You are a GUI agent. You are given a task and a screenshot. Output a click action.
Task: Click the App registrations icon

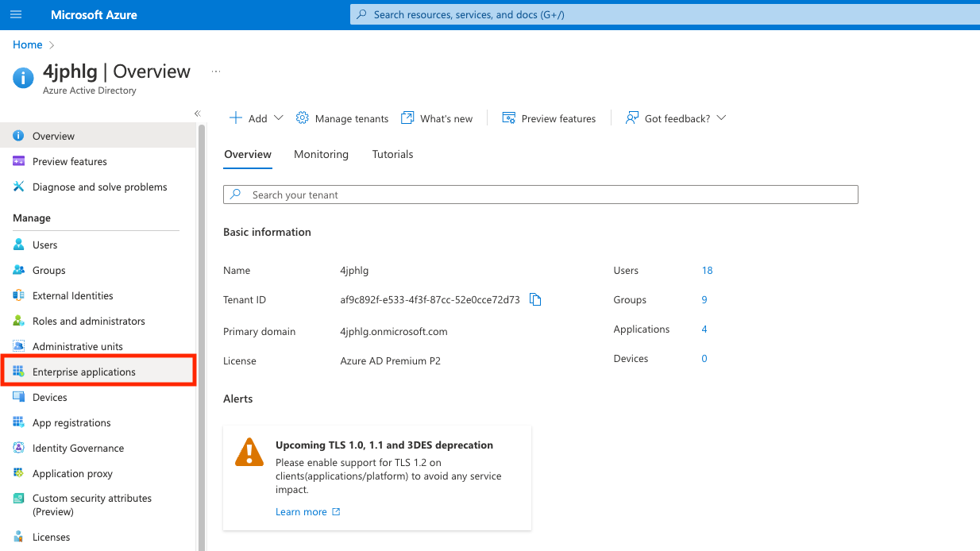point(18,422)
